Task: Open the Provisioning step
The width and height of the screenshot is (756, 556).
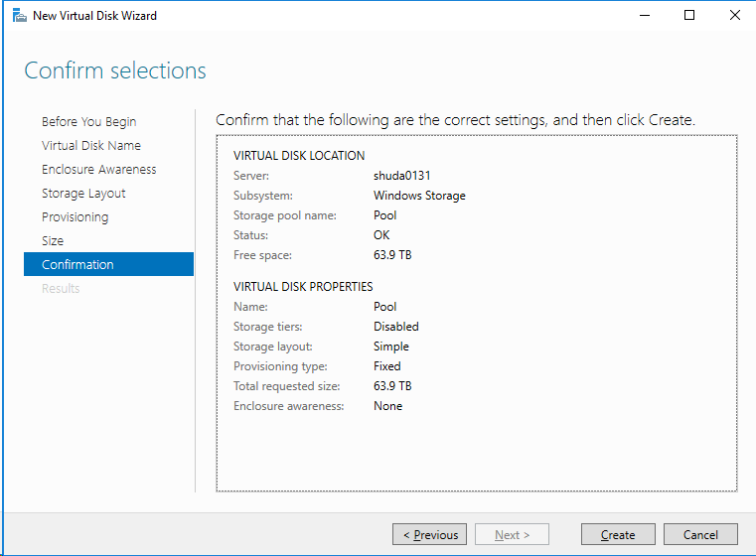Action: pos(76,216)
